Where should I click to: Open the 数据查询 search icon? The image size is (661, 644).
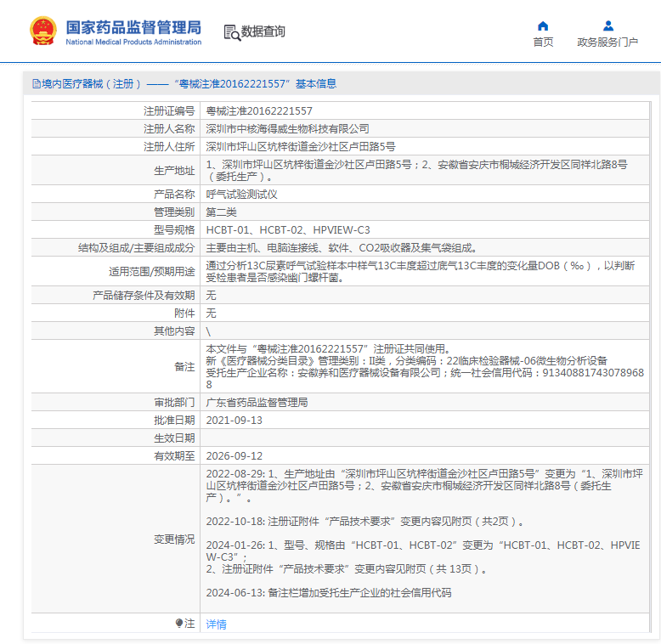232,33
